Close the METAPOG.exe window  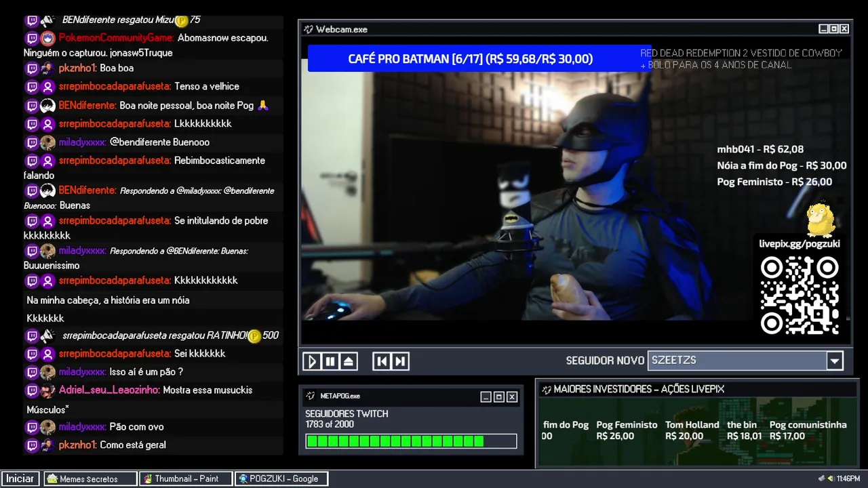click(x=512, y=396)
